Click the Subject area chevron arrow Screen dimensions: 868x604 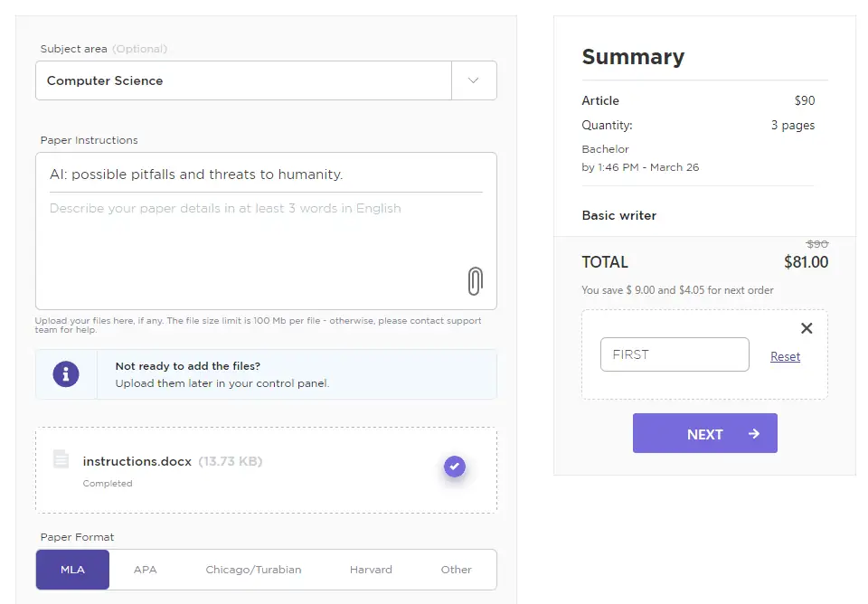point(474,80)
